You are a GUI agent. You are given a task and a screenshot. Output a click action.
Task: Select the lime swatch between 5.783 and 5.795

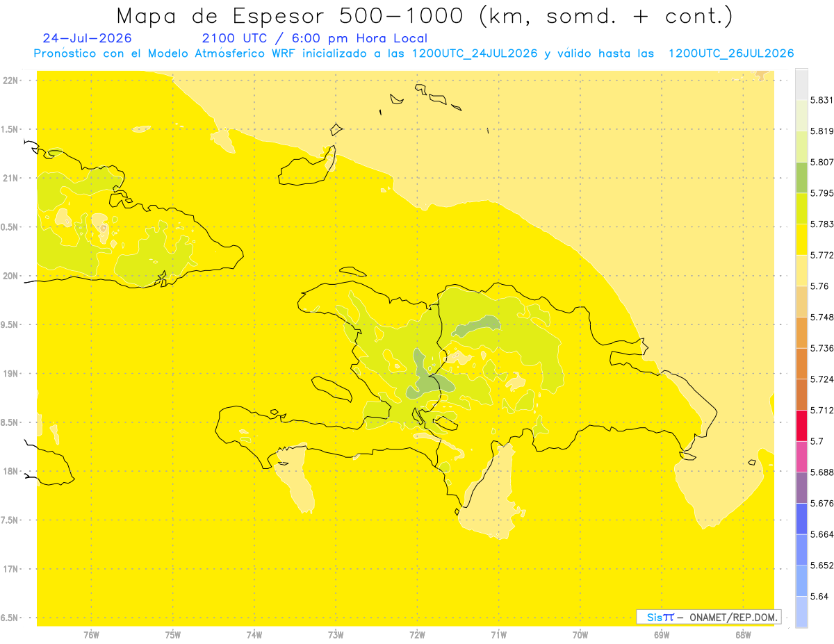click(801, 208)
